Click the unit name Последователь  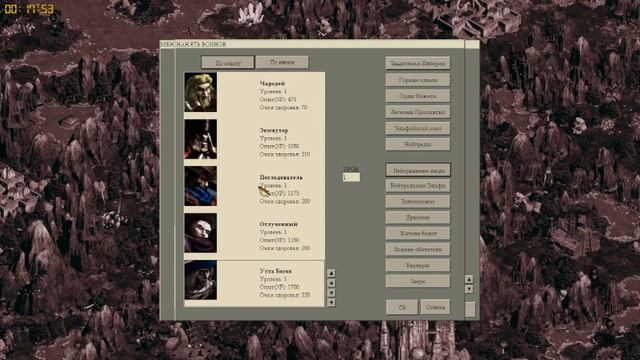pyautogui.click(x=281, y=178)
